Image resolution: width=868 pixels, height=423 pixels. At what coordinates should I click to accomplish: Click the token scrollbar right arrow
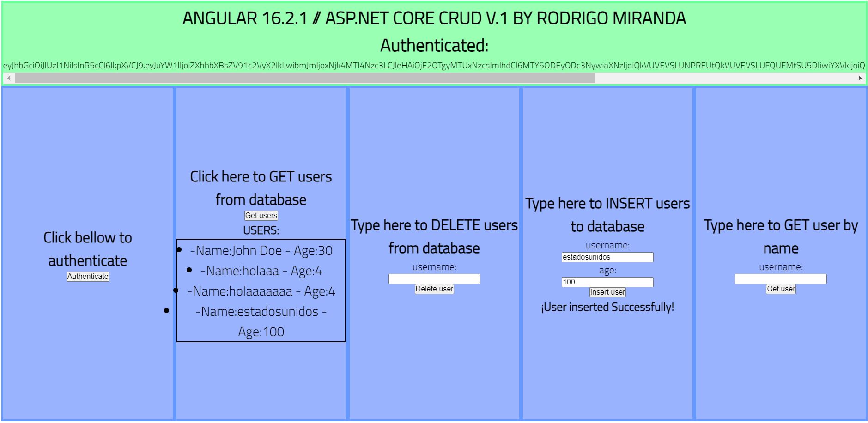860,79
